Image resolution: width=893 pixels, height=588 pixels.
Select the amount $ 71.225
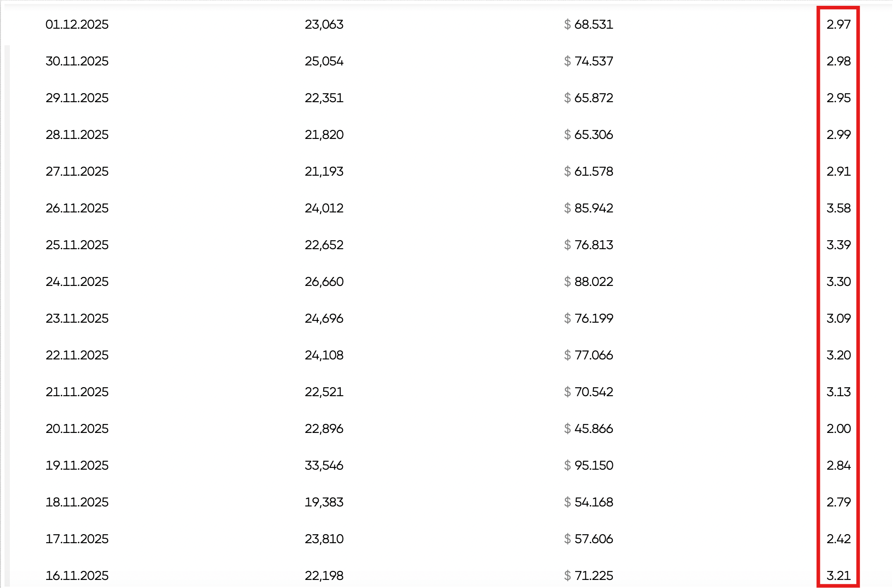click(x=589, y=575)
